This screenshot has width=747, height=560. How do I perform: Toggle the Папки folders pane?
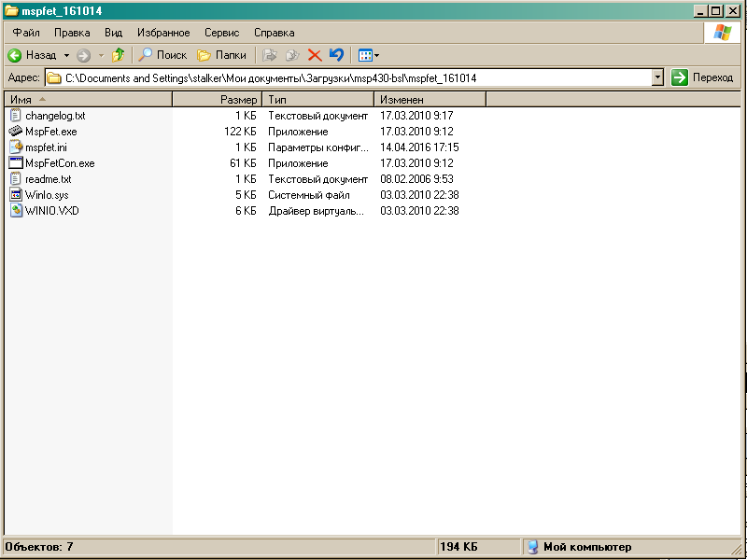[222, 55]
